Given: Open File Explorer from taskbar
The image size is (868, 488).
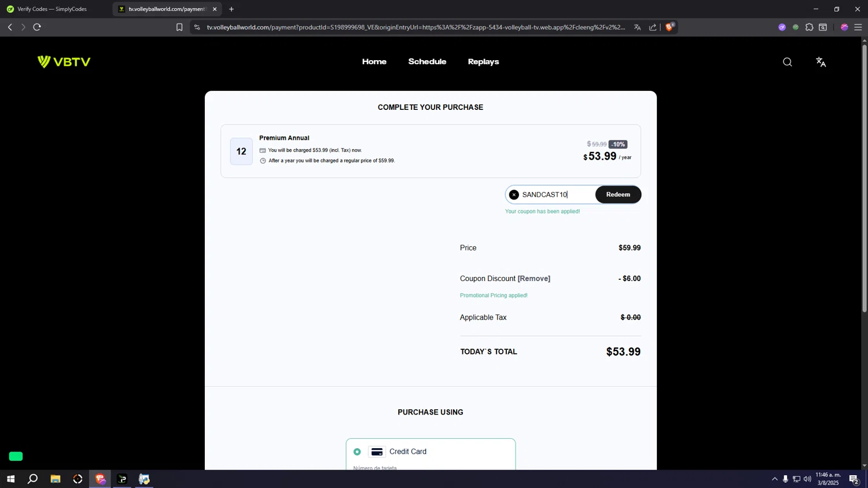Looking at the screenshot, I should [56, 479].
